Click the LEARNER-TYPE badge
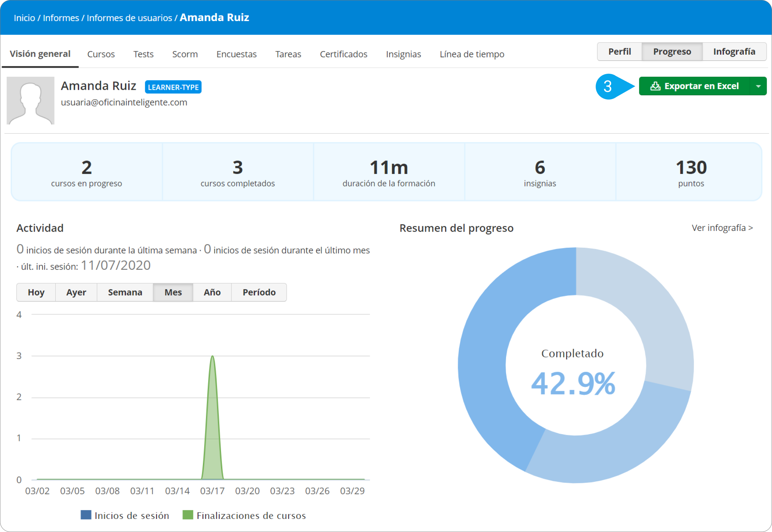This screenshot has height=532, width=772. (173, 87)
